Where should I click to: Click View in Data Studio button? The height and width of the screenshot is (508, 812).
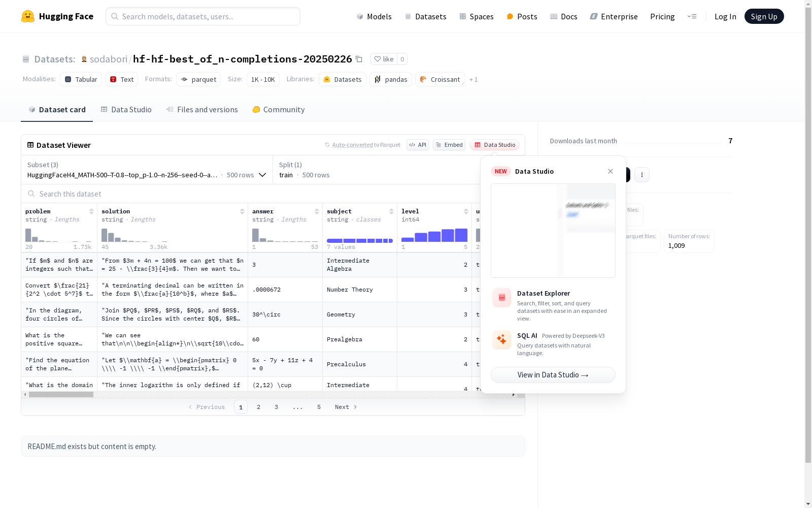(553, 375)
